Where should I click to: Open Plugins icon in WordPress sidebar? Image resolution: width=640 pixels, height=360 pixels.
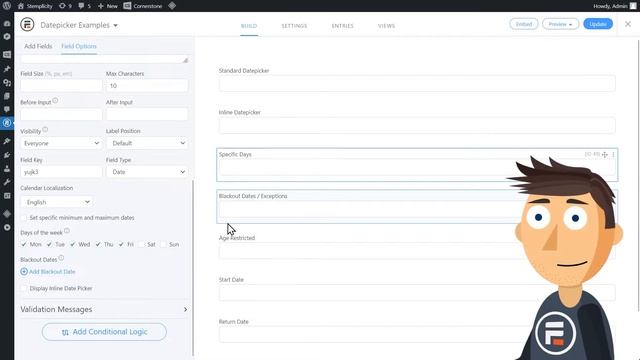[x=7, y=155]
